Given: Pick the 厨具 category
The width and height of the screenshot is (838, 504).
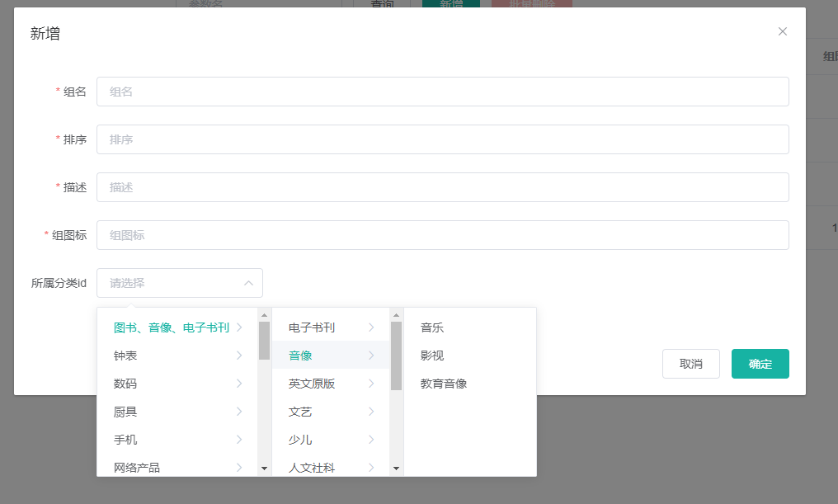Looking at the screenshot, I should pyautogui.click(x=125, y=412).
